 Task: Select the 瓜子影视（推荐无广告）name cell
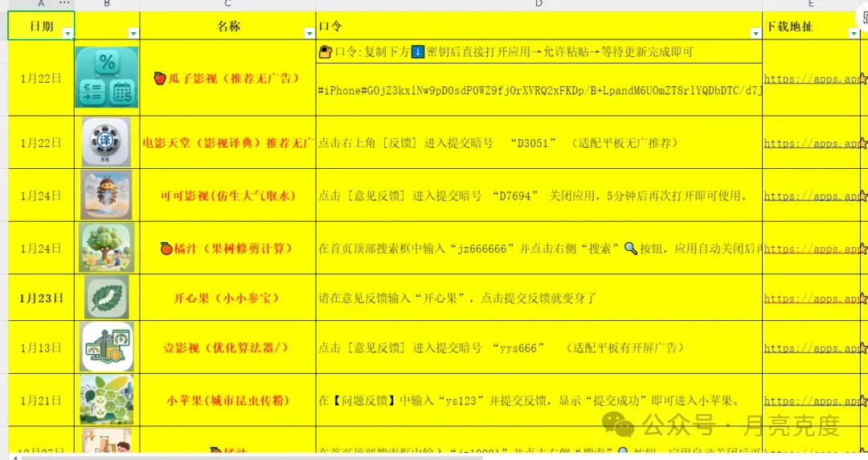pyautogui.click(x=227, y=78)
